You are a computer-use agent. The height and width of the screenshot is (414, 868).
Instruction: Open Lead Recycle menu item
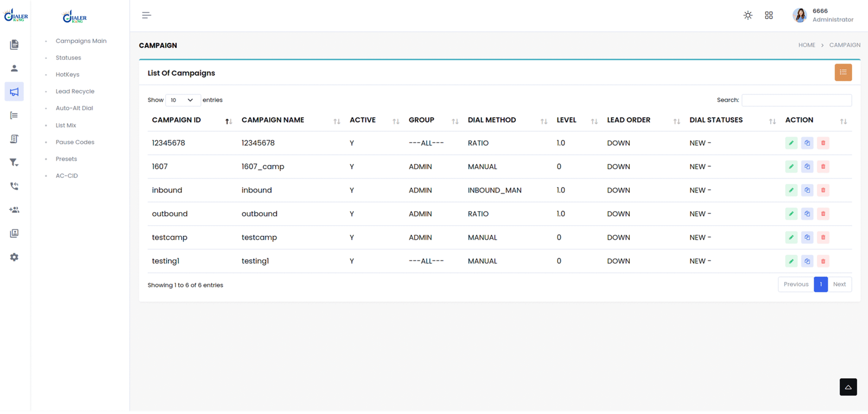pos(75,91)
